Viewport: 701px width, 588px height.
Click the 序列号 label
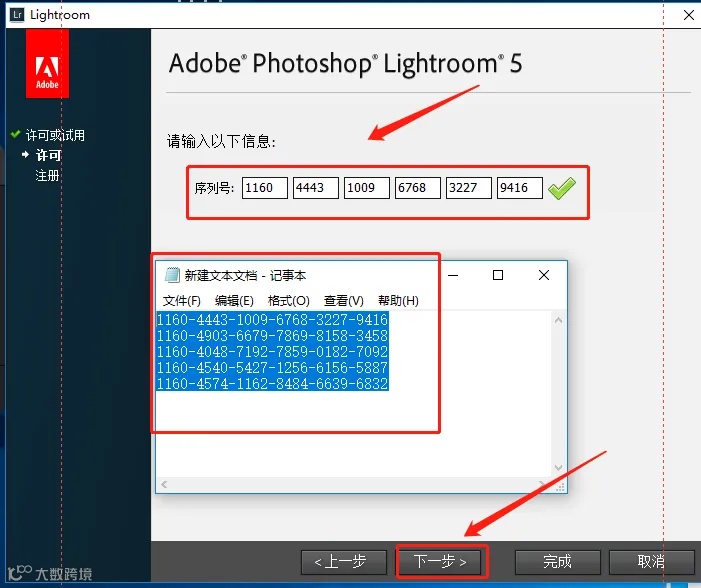214,188
